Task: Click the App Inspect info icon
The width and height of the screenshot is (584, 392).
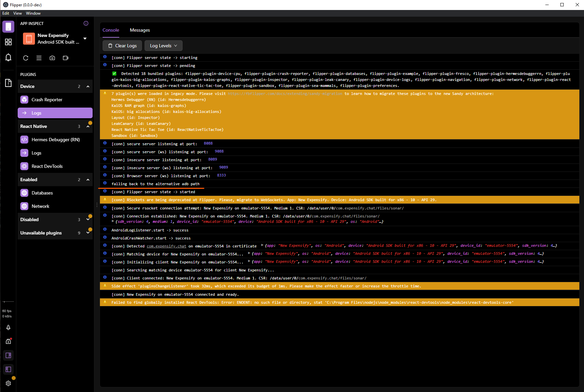Action: click(86, 23)
